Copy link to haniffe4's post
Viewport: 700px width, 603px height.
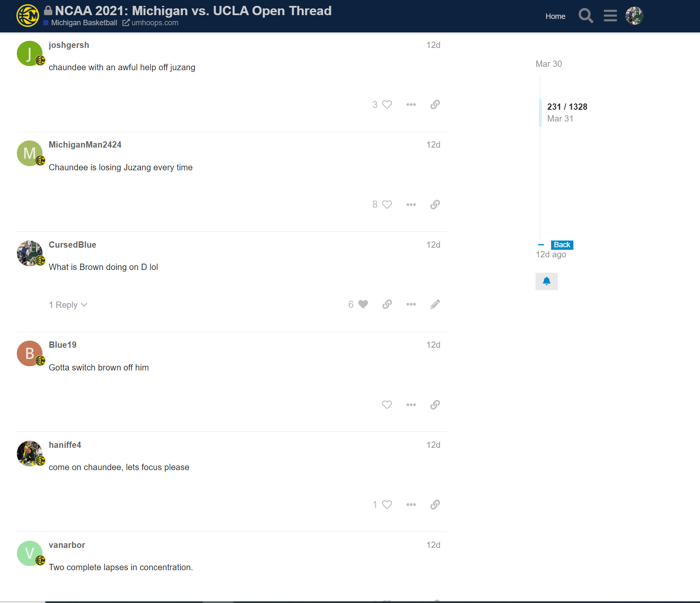(435, 505)
